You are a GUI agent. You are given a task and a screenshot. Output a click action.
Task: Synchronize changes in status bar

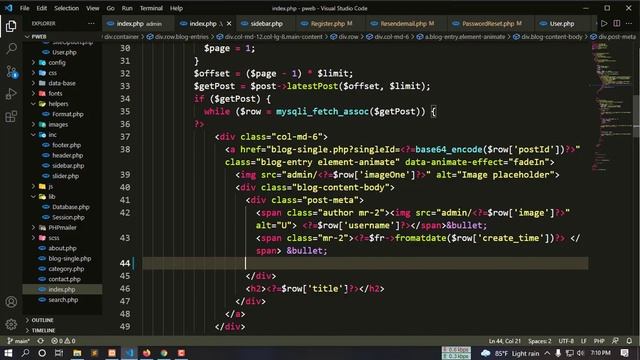pyautogui.click(x=40, y=341)
